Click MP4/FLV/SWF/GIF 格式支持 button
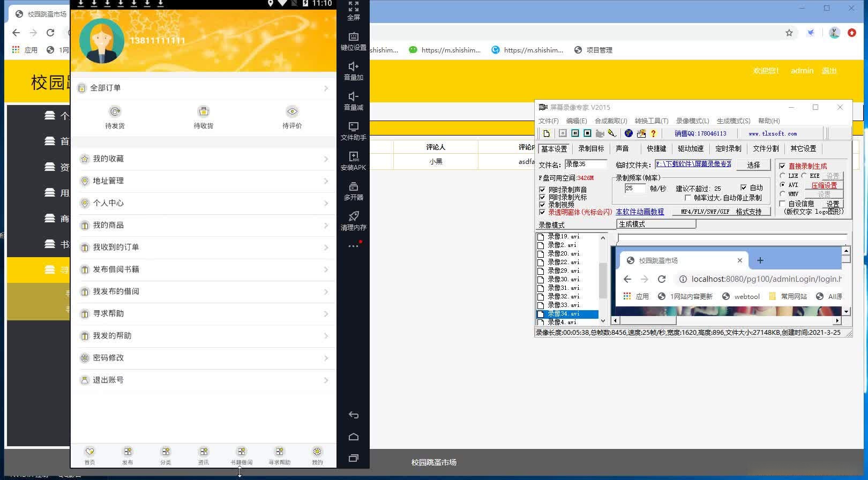Screen dimensions: 868x480 (721, 212)
